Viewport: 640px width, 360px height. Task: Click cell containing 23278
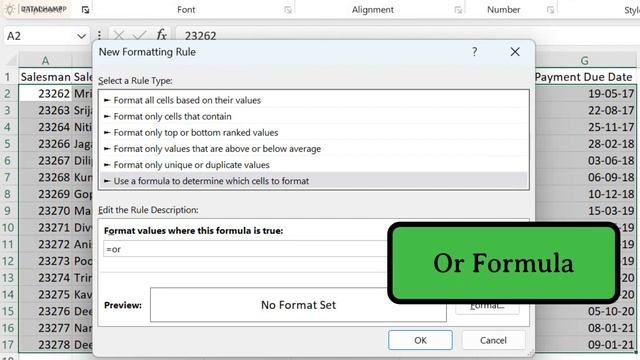click(45, 344)
